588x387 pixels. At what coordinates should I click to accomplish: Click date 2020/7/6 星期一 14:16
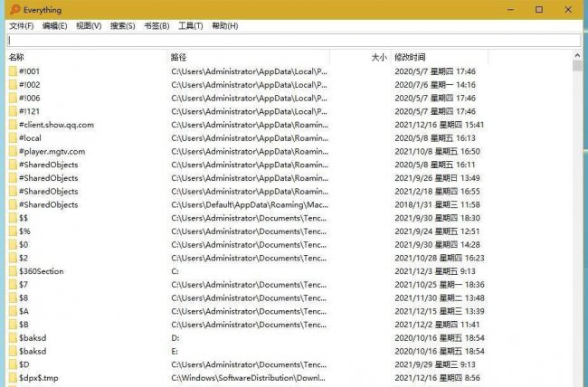[x=435, y=85]
